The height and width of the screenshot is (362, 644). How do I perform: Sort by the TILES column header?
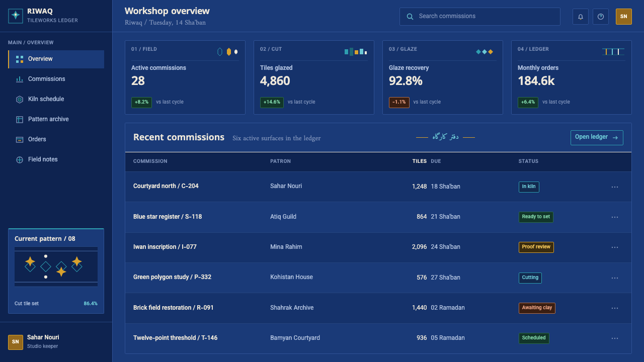[420, 161]
